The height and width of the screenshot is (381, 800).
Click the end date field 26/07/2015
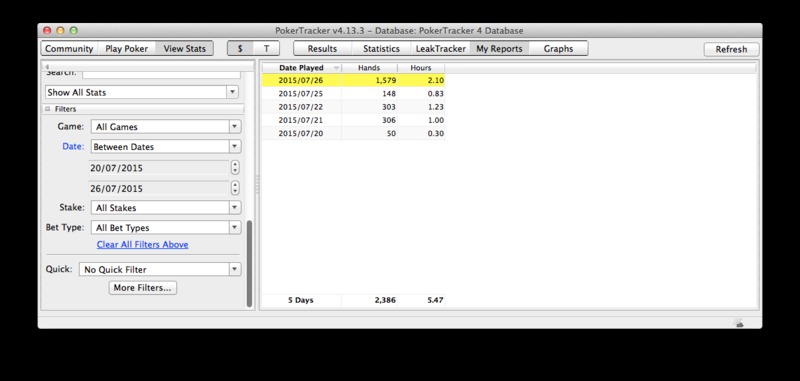[x=159, y=188]
